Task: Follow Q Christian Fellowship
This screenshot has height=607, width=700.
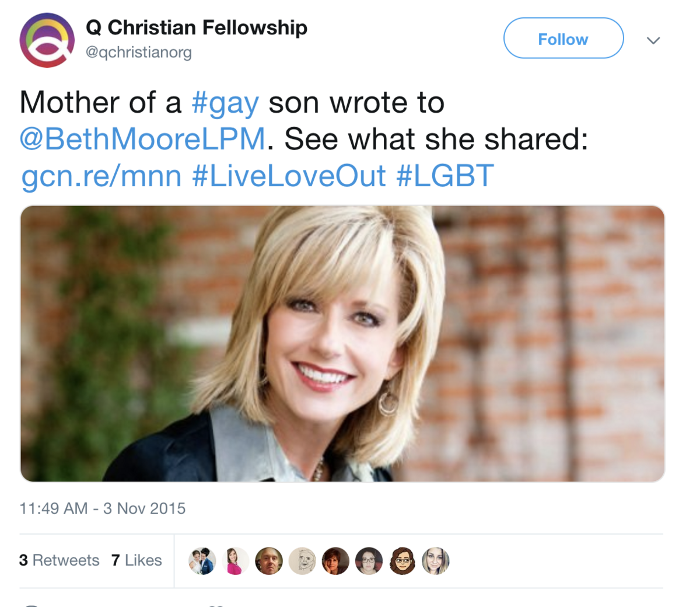Action: coord(563,39)
